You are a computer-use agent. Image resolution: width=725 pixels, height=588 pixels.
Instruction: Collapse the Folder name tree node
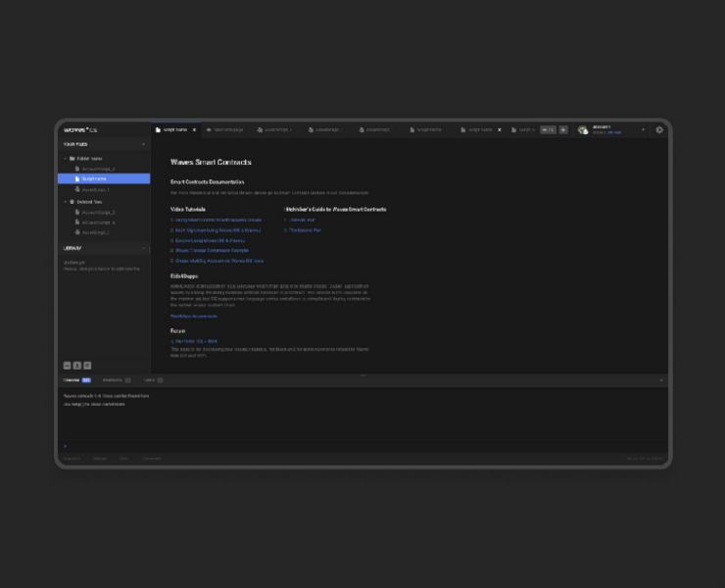[x=66, y=158]
